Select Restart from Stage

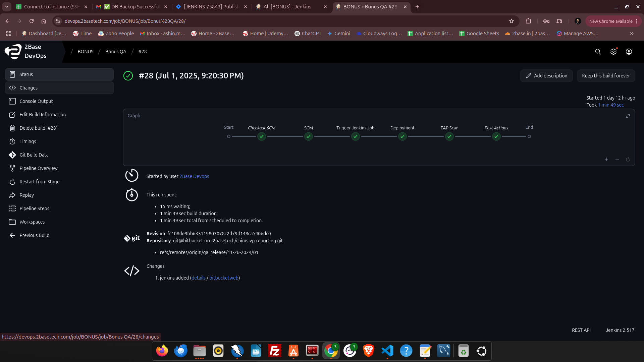pos(59,182)
